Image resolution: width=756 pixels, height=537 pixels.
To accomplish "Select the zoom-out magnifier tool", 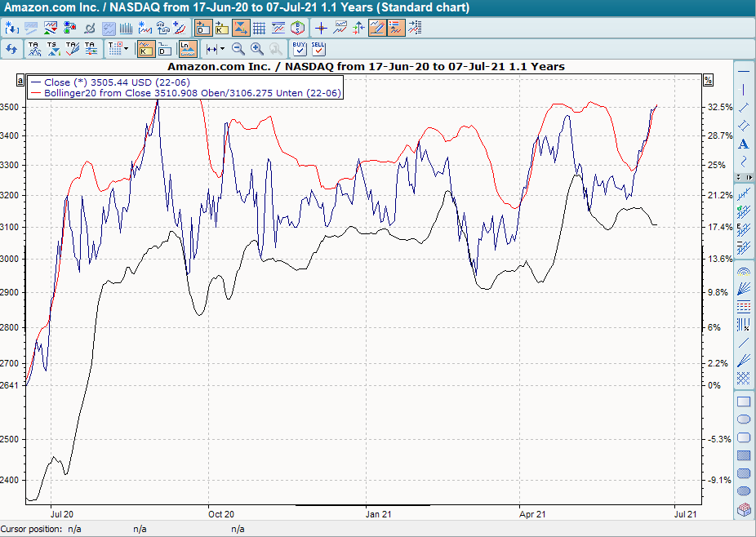I will (238, 49).
